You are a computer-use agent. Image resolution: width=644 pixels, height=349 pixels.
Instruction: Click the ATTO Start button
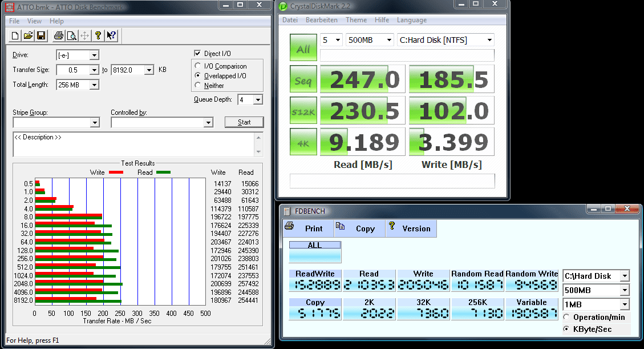[244, 122]
